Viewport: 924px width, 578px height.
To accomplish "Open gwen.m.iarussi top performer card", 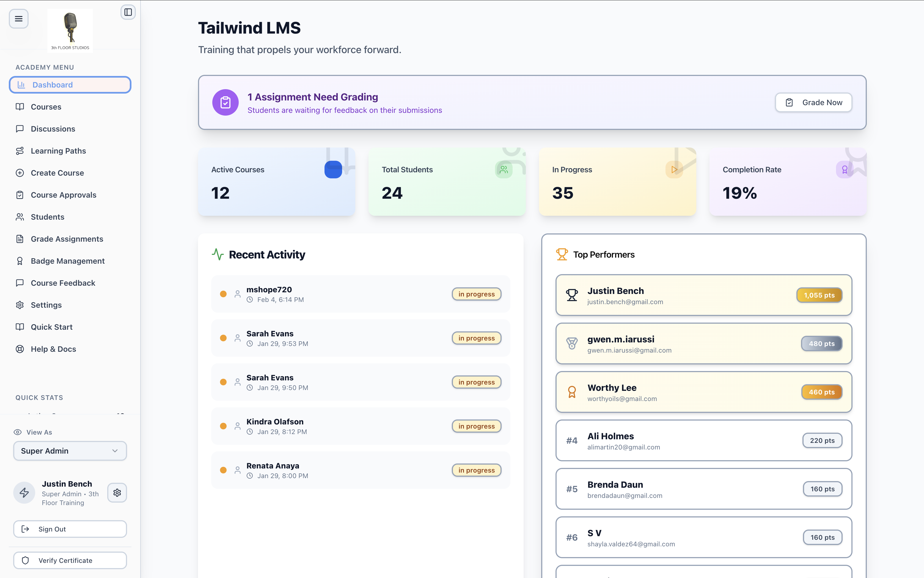I will coord(704,344).
